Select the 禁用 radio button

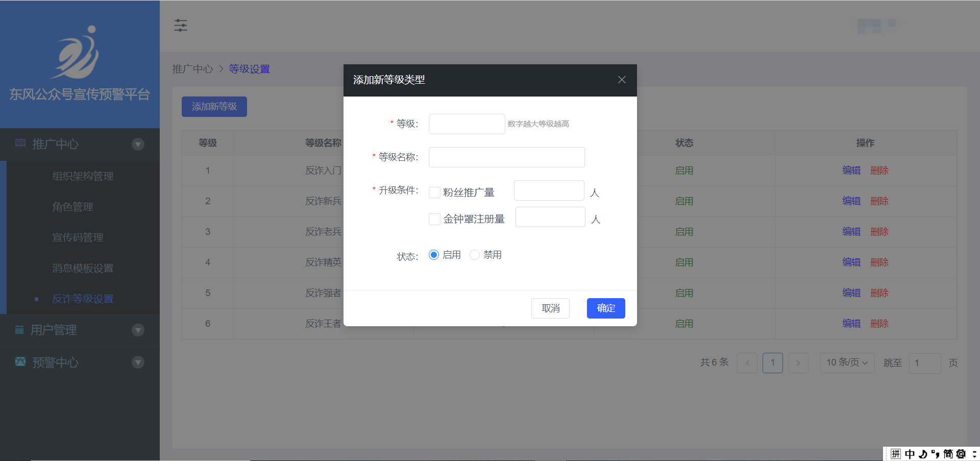click(x=475, y=255)
